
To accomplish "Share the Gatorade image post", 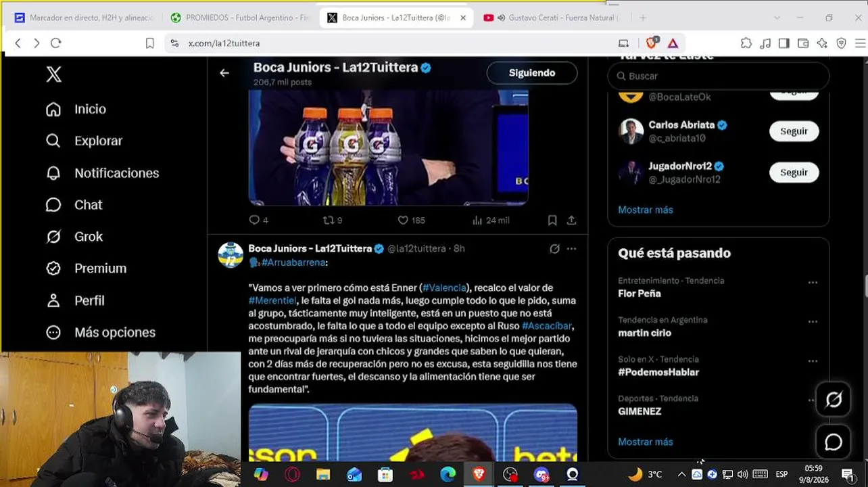I will click(572, 220).
